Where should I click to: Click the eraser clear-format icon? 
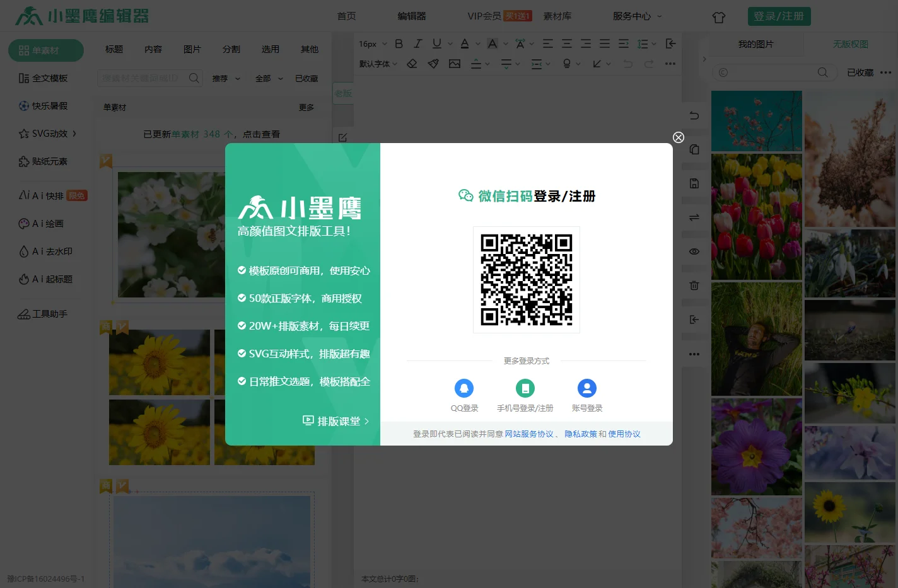point(412,64)
